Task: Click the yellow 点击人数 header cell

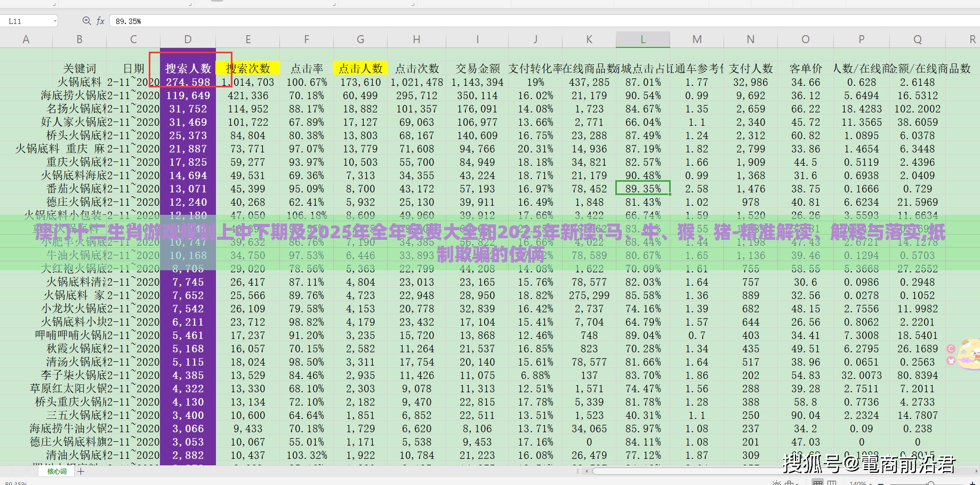Action: point(360,68)
